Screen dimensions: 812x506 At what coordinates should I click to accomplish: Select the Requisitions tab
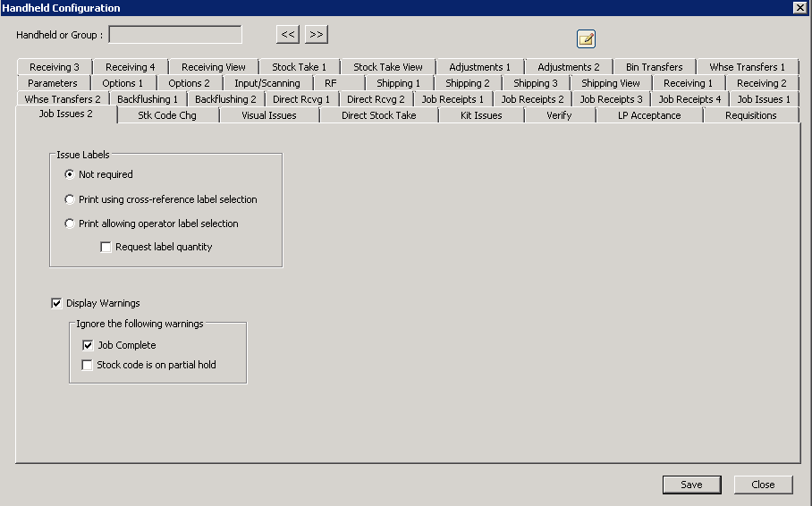click(x=750, y=115)
